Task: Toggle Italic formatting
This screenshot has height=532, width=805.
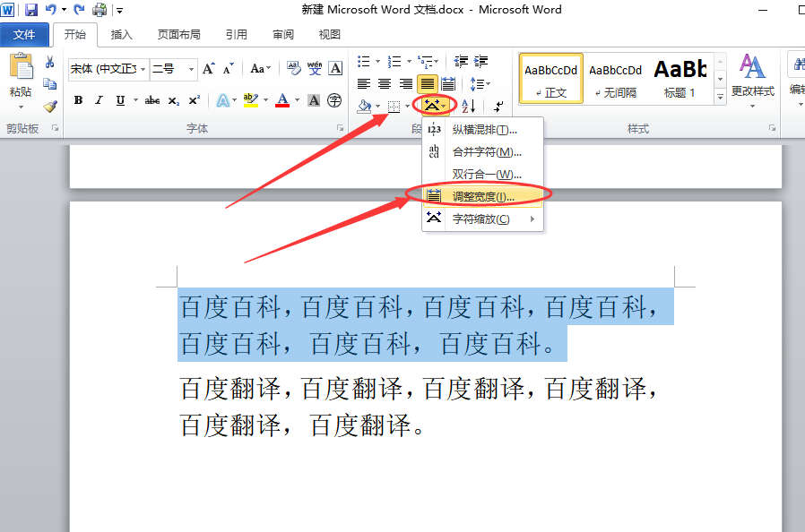Action: pos(100,100)
